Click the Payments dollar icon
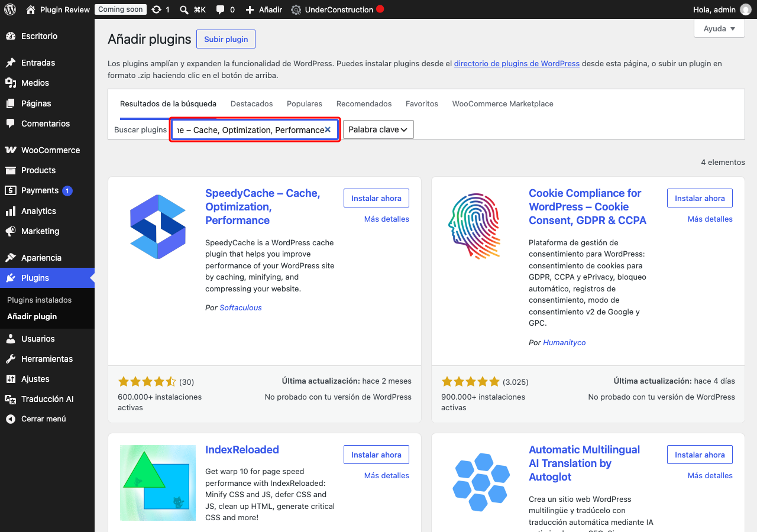Image resolution: width=757 pixels, height=532 pixels. [x=11, y=190]
